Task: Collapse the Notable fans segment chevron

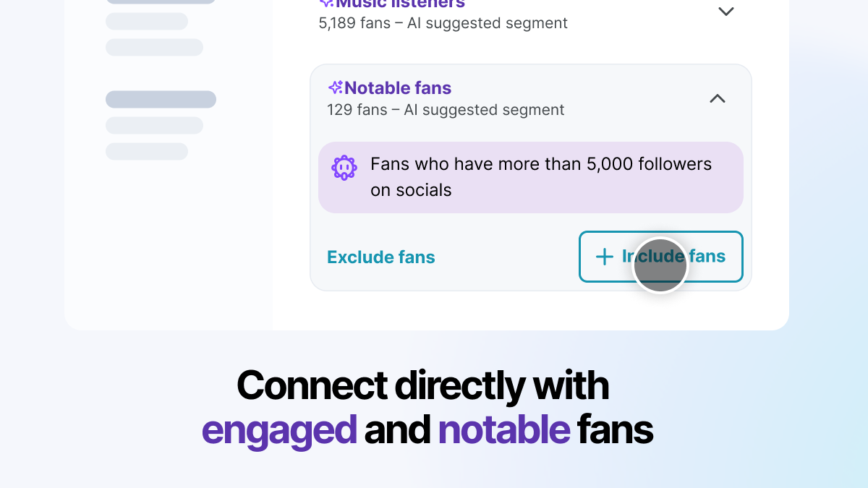Action: (717, 99)
